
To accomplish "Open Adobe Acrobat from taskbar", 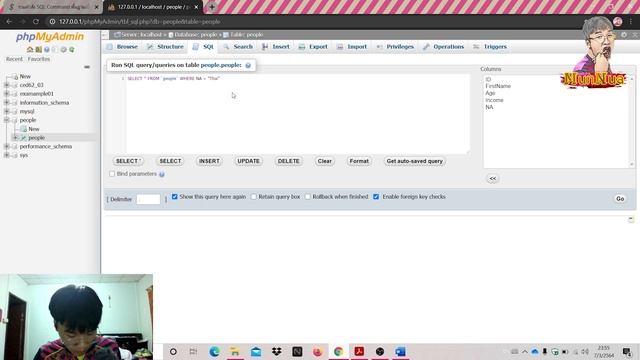I will [359, 351].
